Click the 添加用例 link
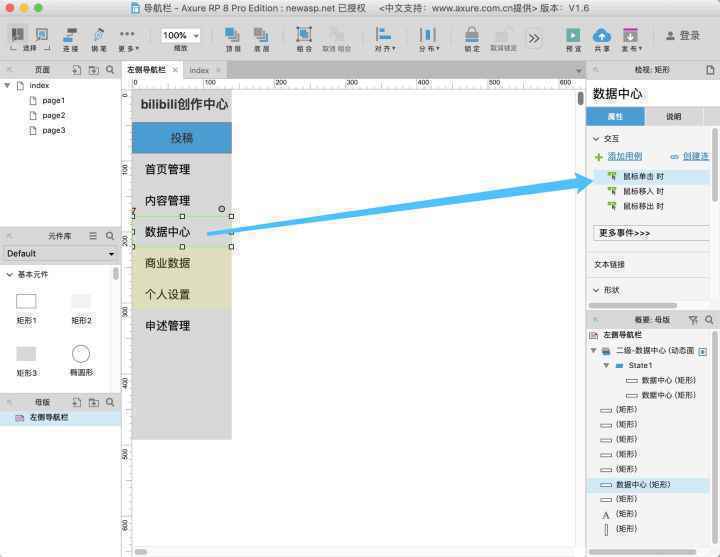This screenshot has width=720, height=557. [x=625, y=156]
